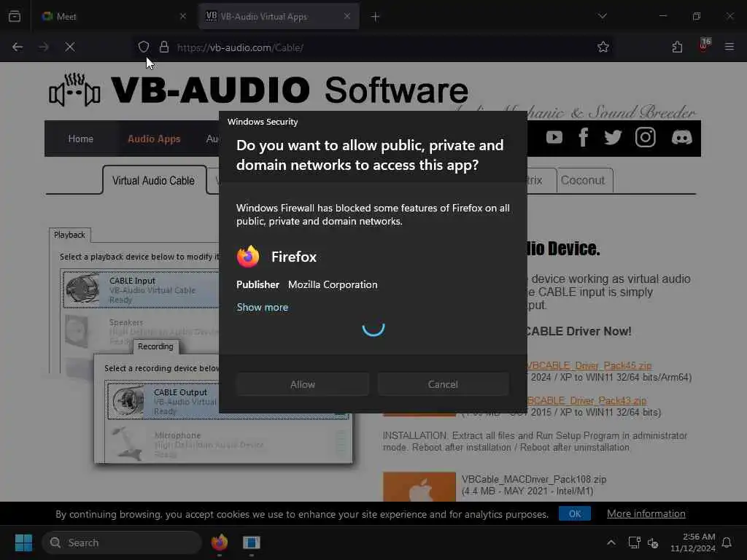Select the Coconut tab
Image resolution: width=747 pixels, height=560 pixels.
[x=583, y=181]
